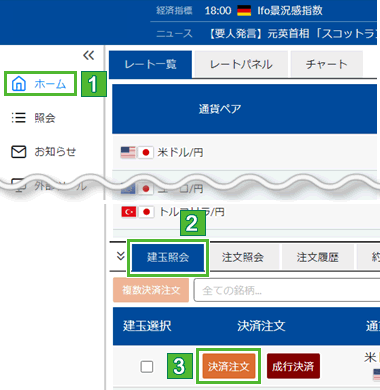Switch to the 注文履歴 tab
380x390 pixels.
[x=318, y=257]
